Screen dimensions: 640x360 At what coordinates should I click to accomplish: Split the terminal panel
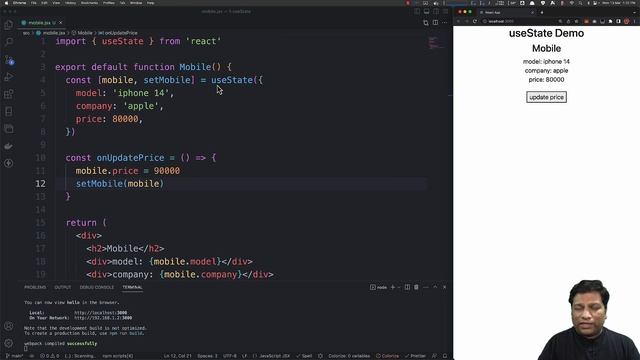(x=407, y=287)
